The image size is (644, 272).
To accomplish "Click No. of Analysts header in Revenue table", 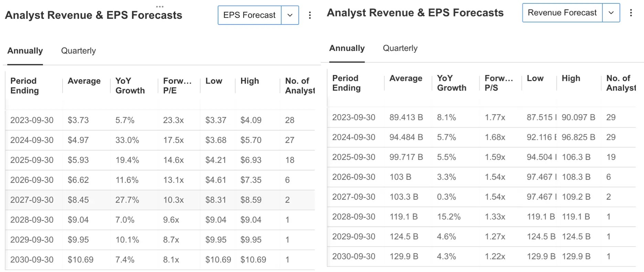I will 621,83.
